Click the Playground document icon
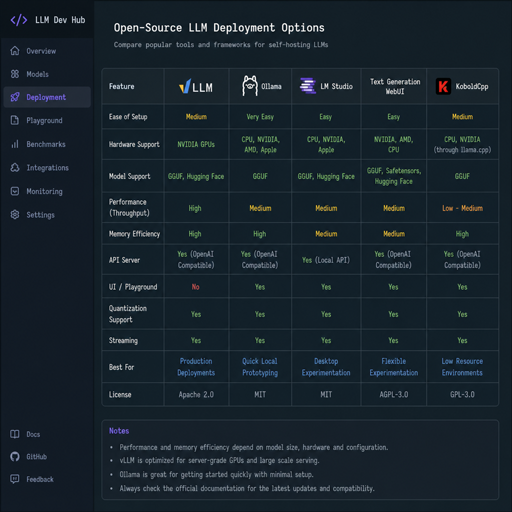The width and height of the screenshot is (512, 512). click(15, 120)
